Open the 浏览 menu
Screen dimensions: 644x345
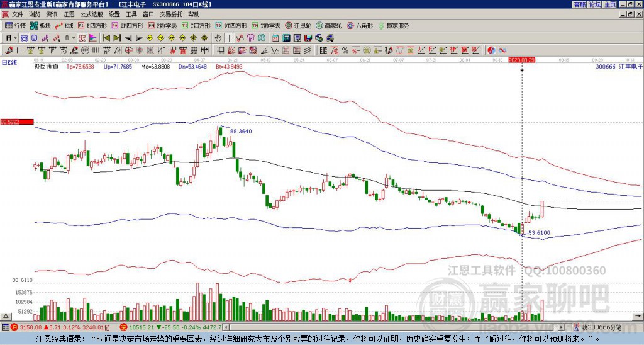[35, 14]
